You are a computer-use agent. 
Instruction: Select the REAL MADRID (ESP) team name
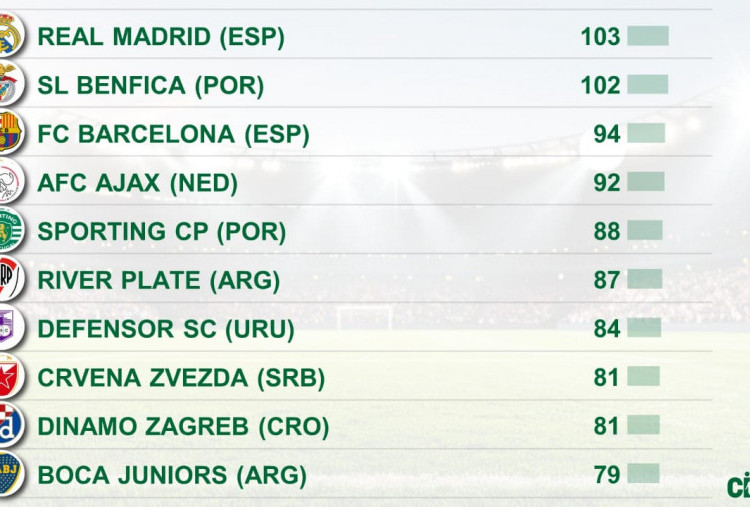pyautogui.click(x=161, y=37)
